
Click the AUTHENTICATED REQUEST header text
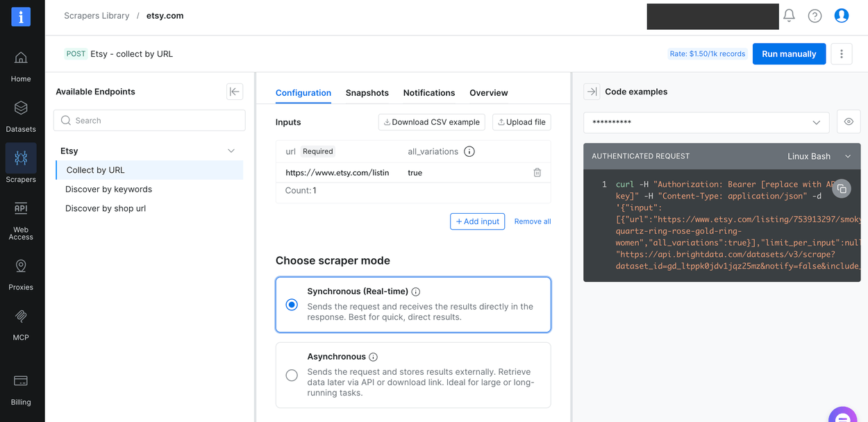click(x=640, y=156)
